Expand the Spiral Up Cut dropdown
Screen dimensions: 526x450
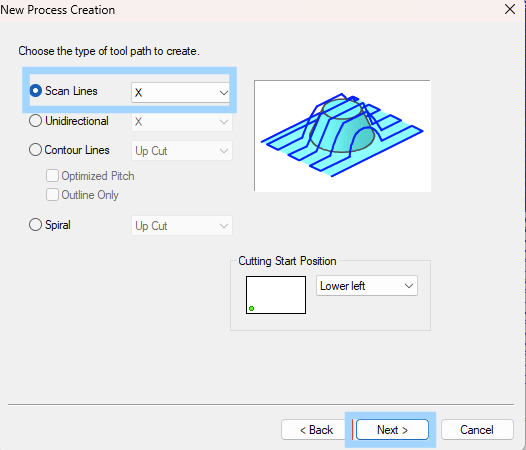[181, 226]
